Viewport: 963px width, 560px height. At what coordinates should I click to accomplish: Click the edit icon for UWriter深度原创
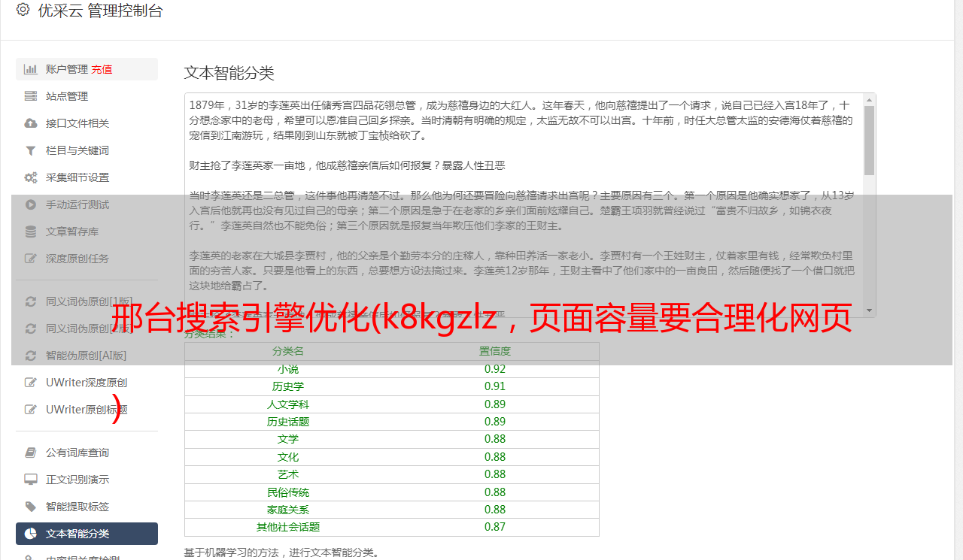(x=31, y=383)
